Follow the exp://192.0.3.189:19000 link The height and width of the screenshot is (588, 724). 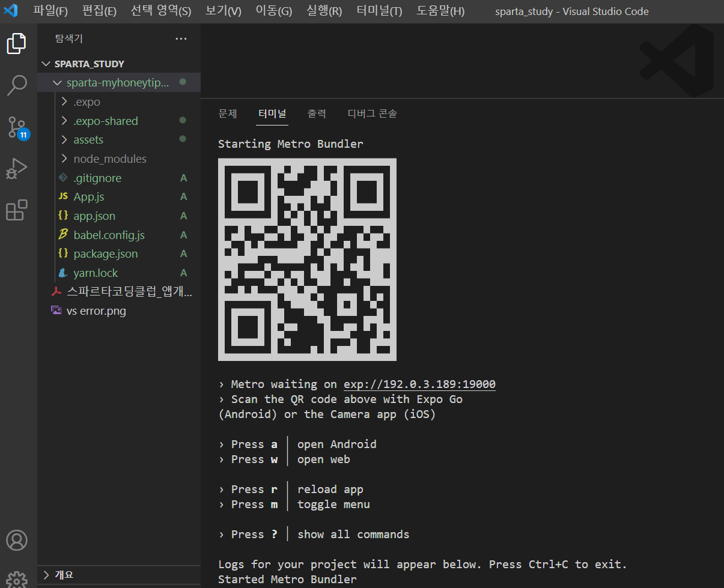point(419,384)
